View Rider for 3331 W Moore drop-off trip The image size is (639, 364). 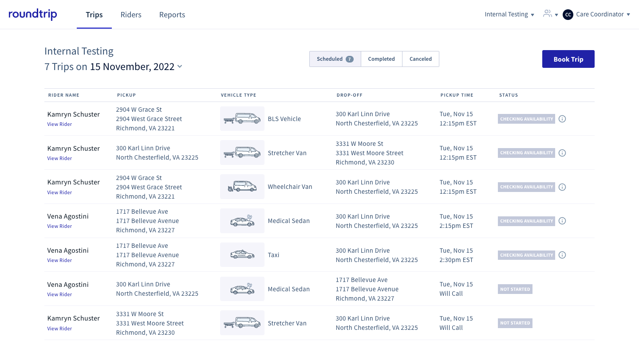click(x=59, y=158)
